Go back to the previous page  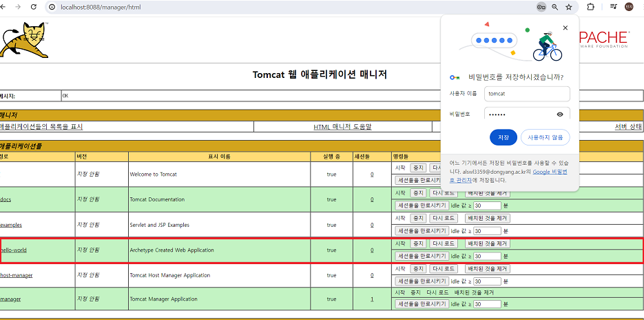(x=3, y=7)
